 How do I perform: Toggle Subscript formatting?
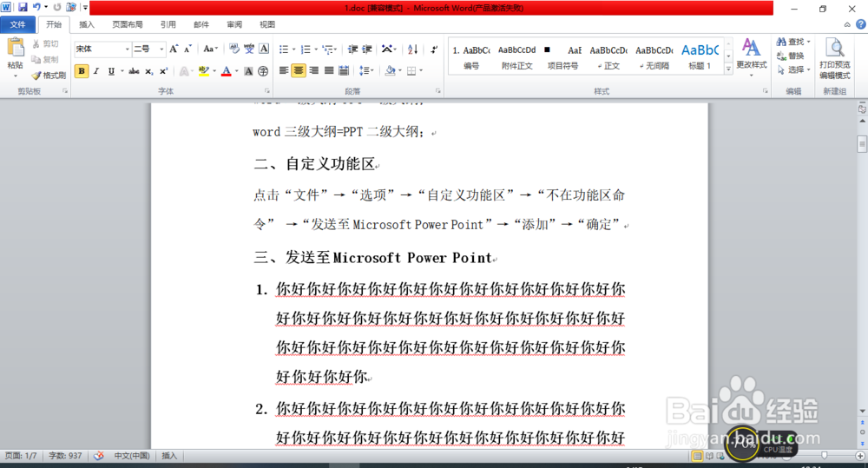click(149, 71)
